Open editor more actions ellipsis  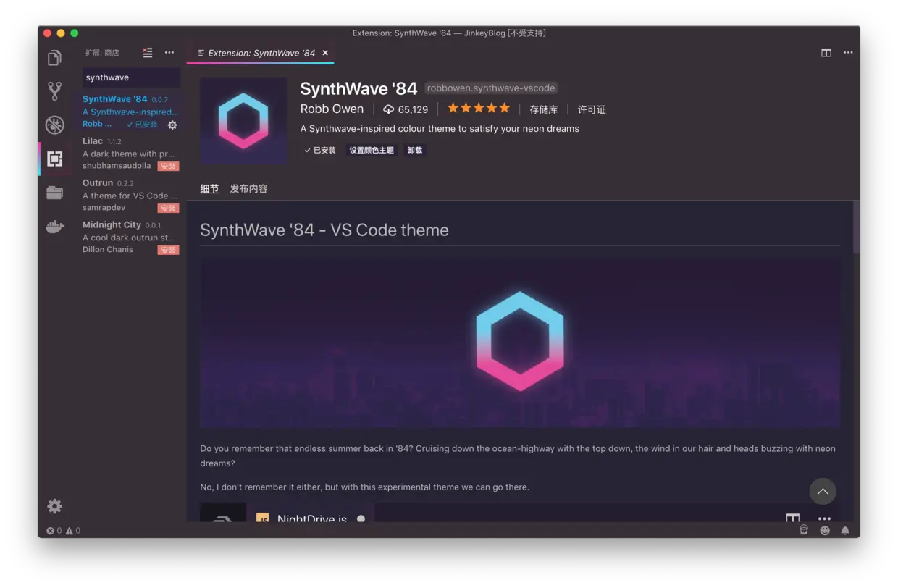848,53
